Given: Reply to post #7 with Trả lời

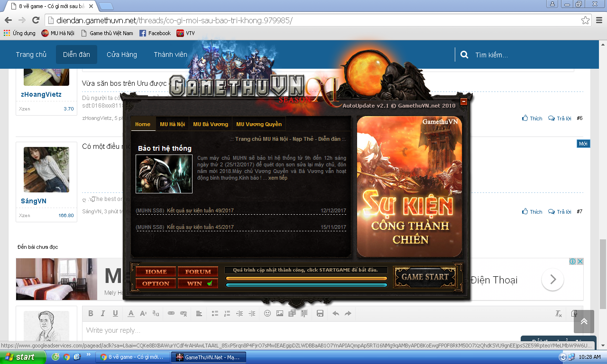Looking at the screenshot, I should (x=560, y=212).
